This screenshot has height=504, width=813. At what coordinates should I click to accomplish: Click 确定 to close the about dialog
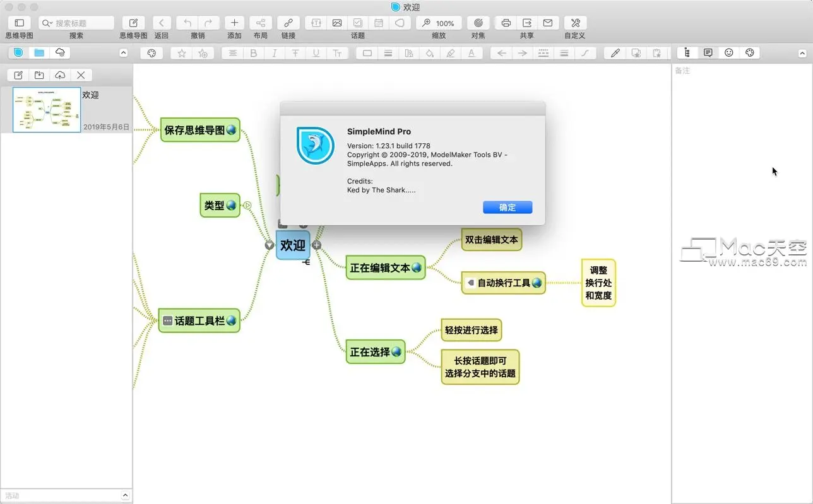tap(507, 208)
